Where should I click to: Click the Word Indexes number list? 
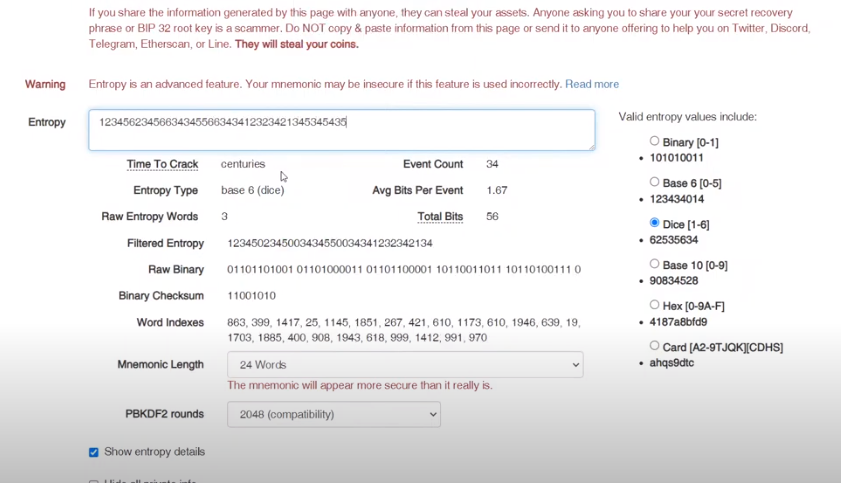coord(403,330)
